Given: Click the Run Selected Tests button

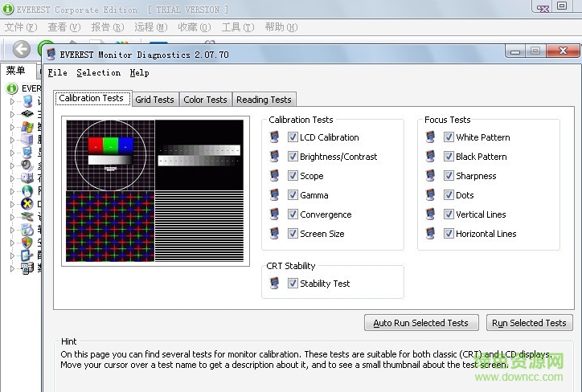Looking at the screenshot, I should (x=529, y=323).
